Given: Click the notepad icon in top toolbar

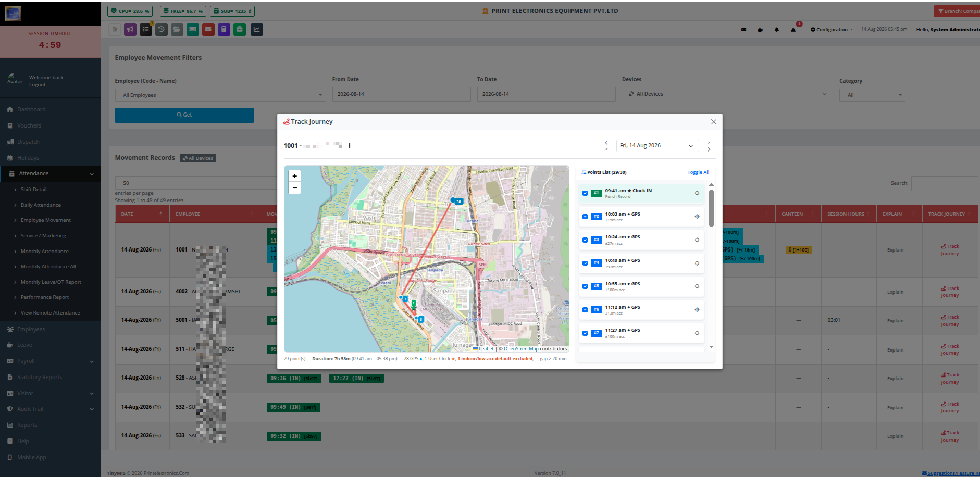Looking at the screenshot, I should pos(115,30).
